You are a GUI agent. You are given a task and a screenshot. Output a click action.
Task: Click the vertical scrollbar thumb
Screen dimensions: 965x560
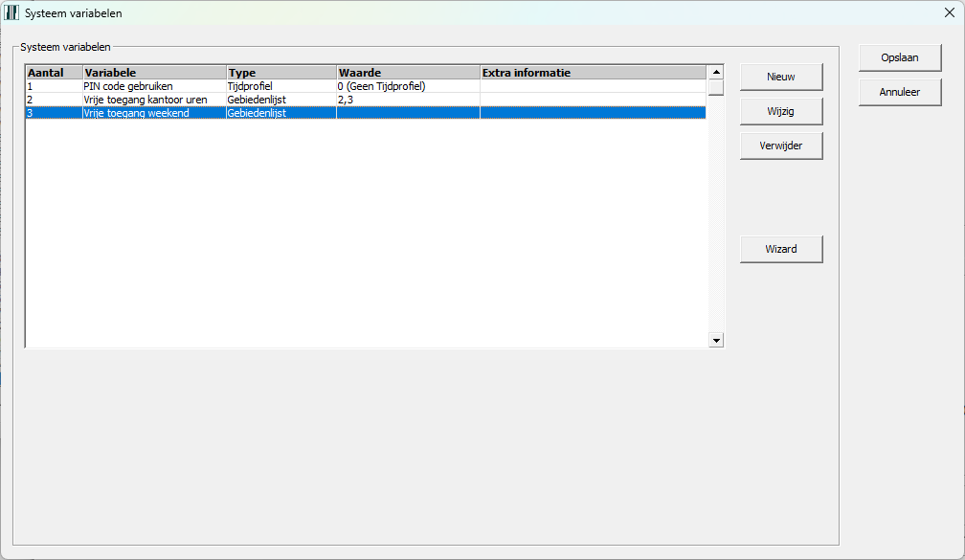(x=715, y=88)
